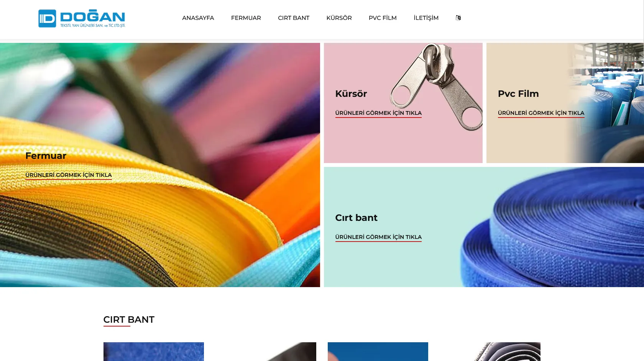644x361 pixels.
Task: Select the Kürsör card title
Action: 351,94
